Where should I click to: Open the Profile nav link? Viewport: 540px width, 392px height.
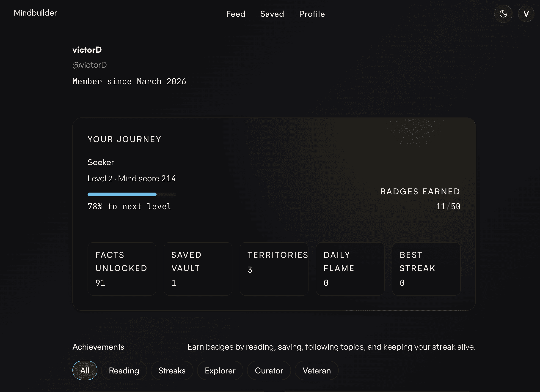coord(312,14)
